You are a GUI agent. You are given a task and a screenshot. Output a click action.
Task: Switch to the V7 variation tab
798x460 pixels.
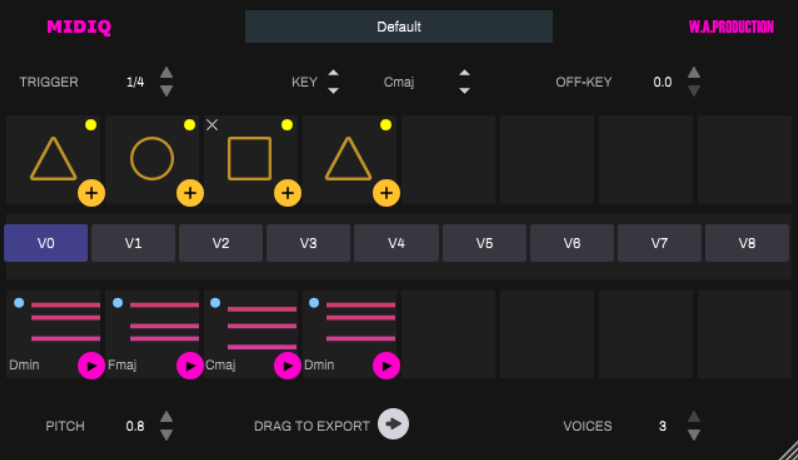click(x=660, y=243)
